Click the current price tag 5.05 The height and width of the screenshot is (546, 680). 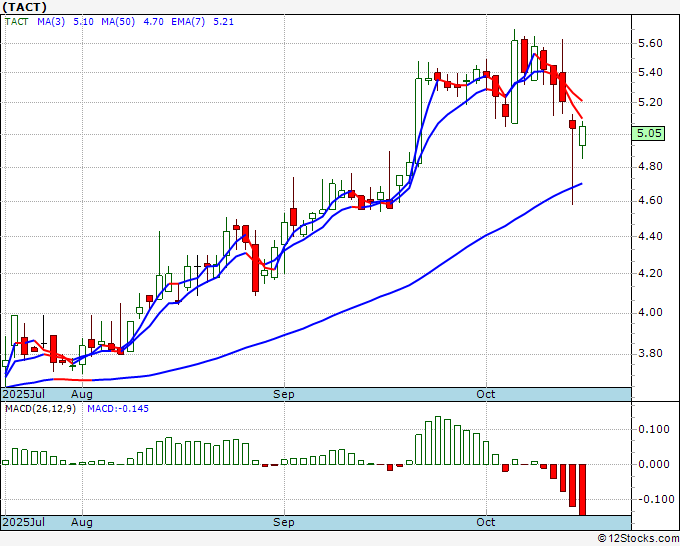point(648,133)
